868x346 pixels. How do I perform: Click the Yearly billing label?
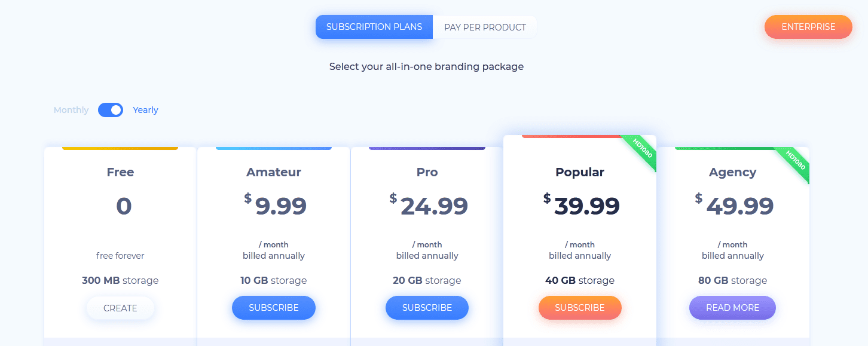click(145, 110)
